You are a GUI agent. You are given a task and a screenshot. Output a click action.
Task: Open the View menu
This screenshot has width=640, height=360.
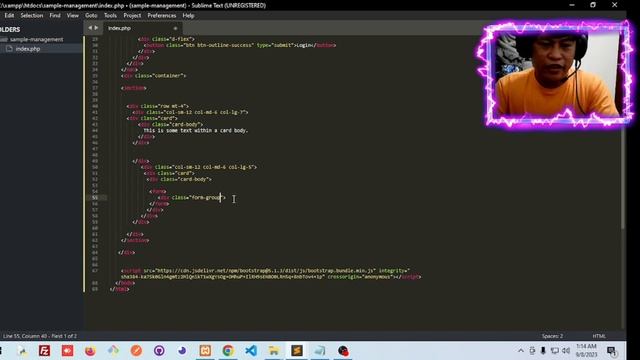(73, 16)
